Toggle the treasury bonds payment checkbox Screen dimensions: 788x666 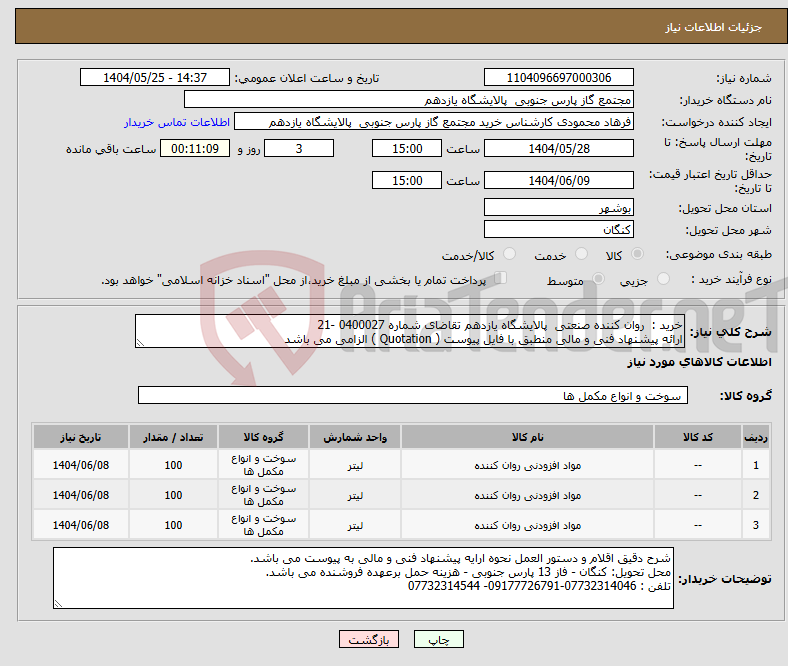click(500, 278)
